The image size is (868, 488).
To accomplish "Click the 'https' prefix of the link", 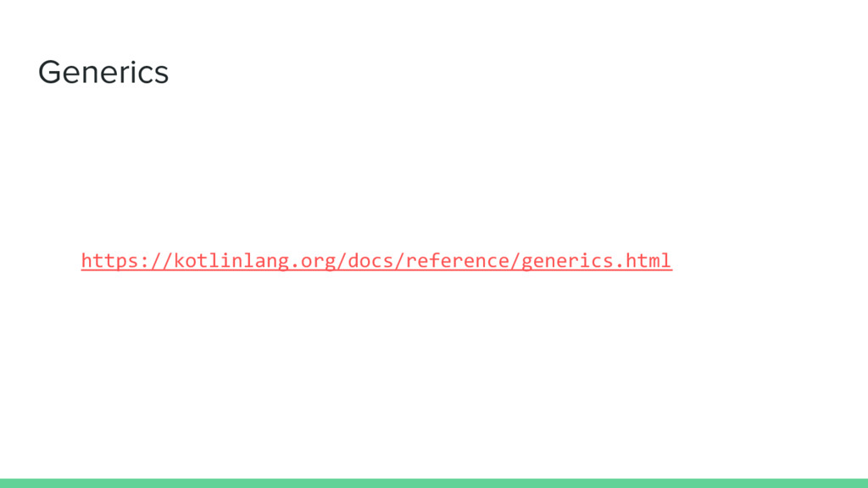I will pyautogui.click(x=109, y=261).
